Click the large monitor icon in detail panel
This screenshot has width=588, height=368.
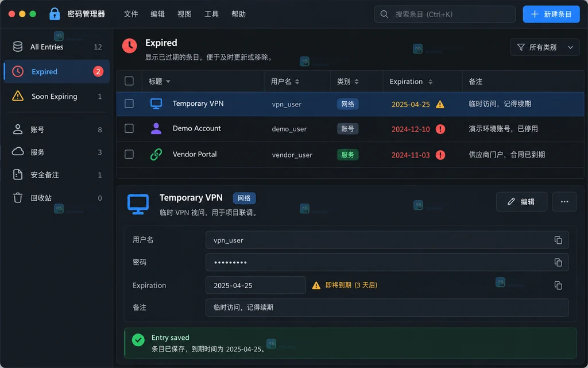click(138, 204)
